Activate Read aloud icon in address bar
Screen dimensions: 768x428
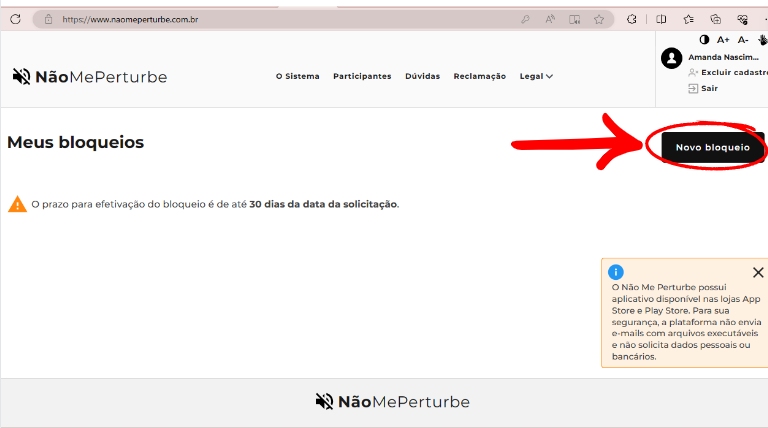click(x=550, y=20)
